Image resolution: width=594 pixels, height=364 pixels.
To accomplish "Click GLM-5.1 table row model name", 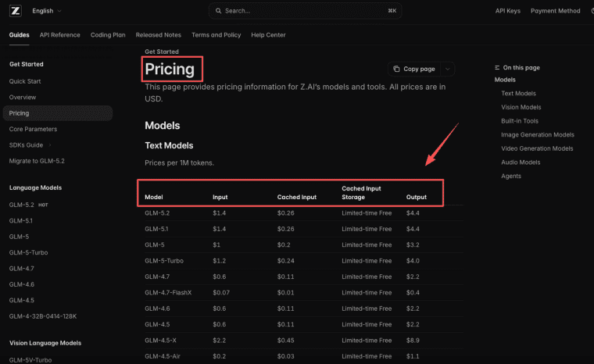I will (x=156, y=229).
